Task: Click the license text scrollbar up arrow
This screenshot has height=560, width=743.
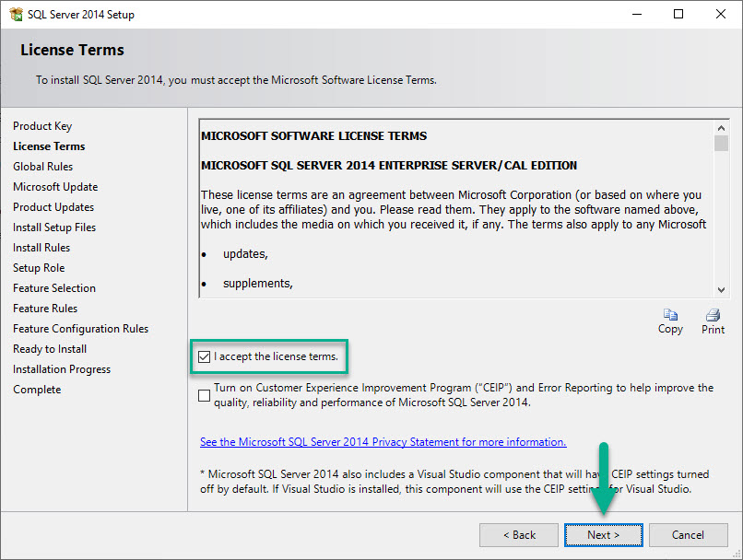Action: (721, 128)
